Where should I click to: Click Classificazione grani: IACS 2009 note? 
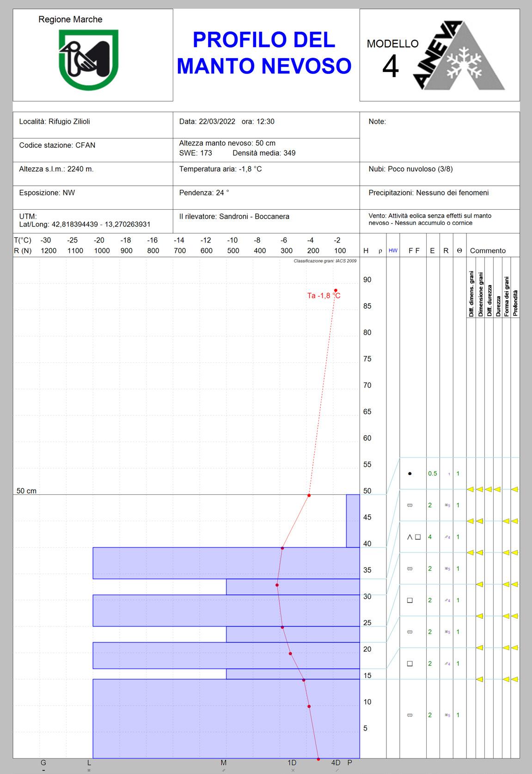(x=325, y=261)
